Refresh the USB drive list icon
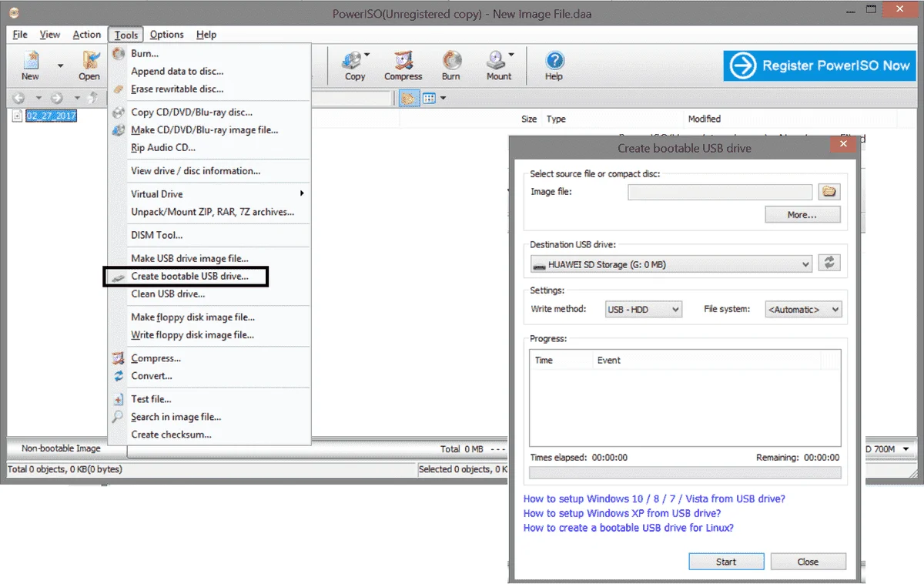Image resolution: width=924 pixels, height=584 pixels. click(829, 263)
